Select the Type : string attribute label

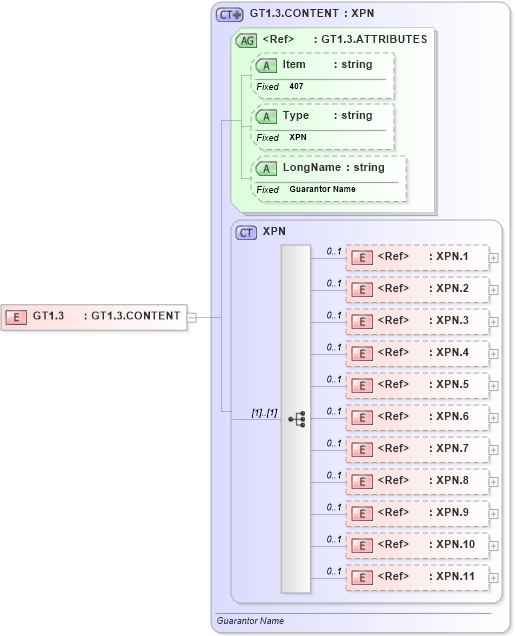click(327, 116)
